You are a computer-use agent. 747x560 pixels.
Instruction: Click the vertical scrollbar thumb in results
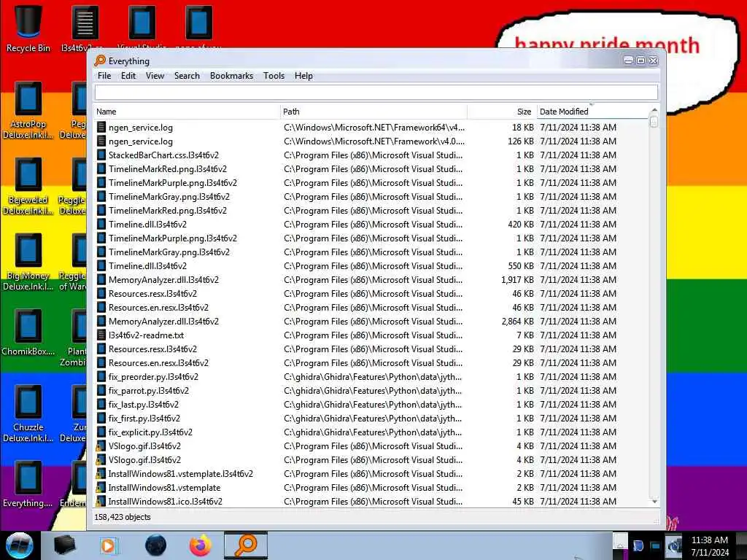pos(654,122)
